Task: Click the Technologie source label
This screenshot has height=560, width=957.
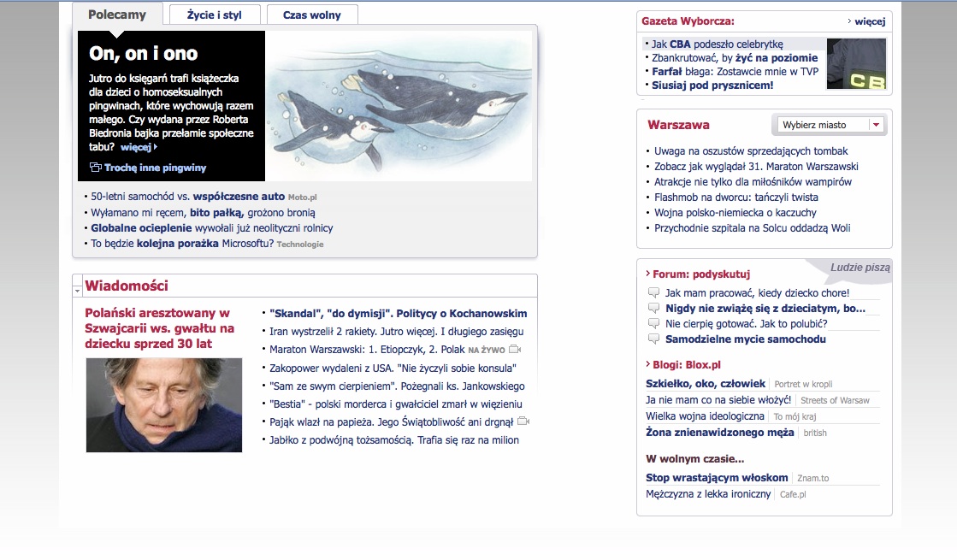Action: pos(300,244)
